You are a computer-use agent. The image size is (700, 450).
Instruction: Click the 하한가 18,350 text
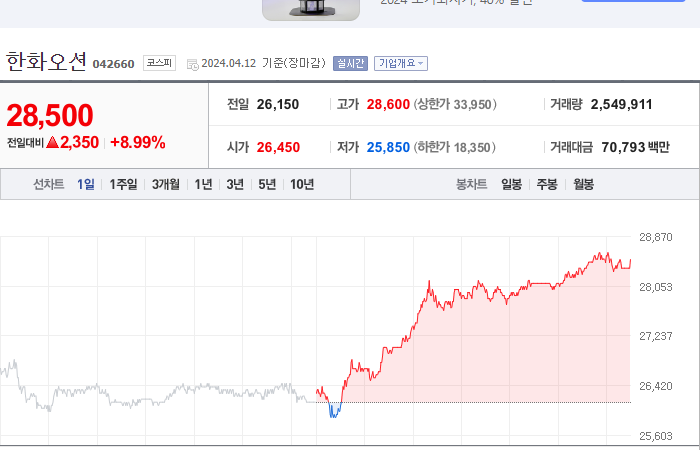(x=454, y=147)
